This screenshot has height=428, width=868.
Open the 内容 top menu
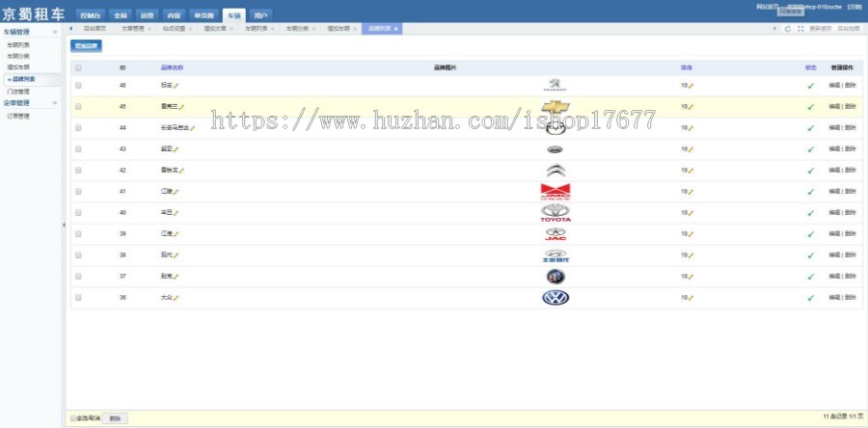[x=174, y=15]
